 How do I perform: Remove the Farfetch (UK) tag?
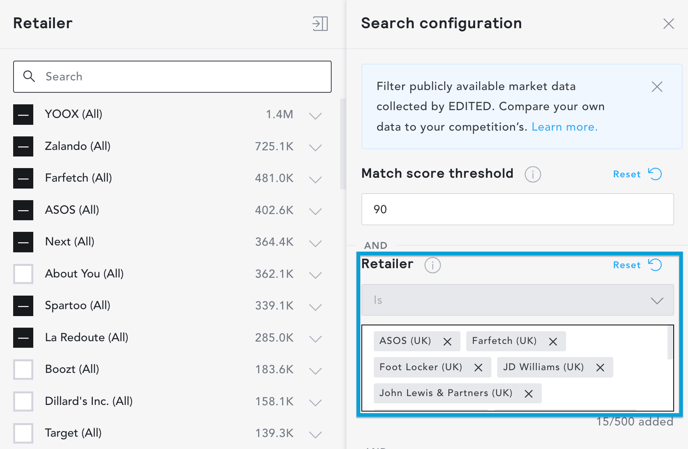pos(553,341)
